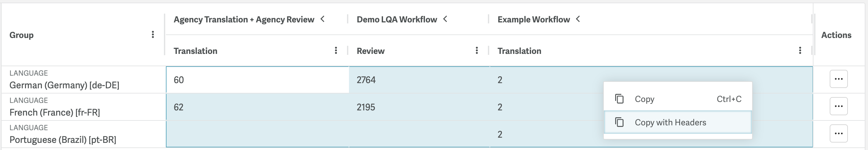Open actions menu for French row
The width and height of the screenshot is (868, 150).
pos(838,106)
